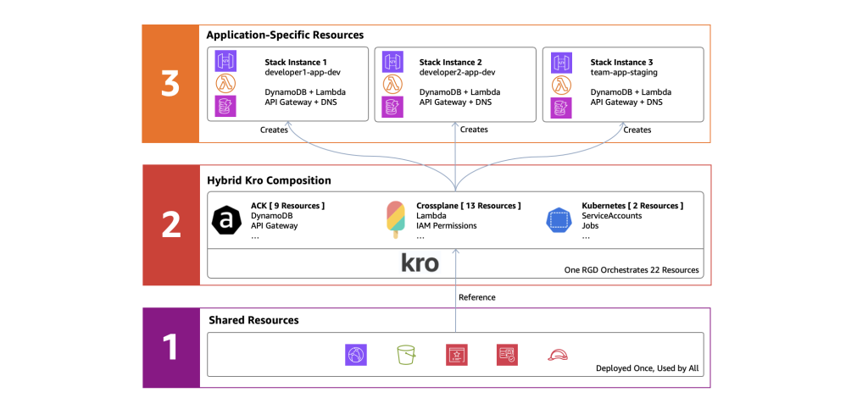This screenshot has width=868, height=398.
Task: Click the Hybrid Kro Composition heading
Action: click(x=269, y=180)
